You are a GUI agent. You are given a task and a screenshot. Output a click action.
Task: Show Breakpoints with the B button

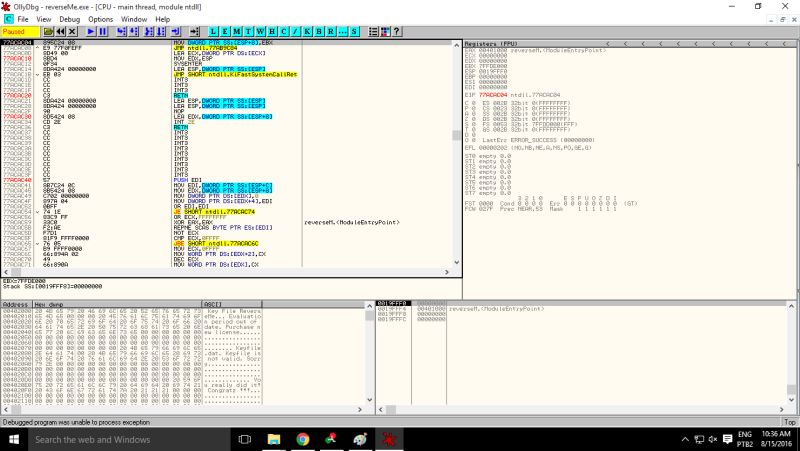pyautogui.click(x=319, y=32)
